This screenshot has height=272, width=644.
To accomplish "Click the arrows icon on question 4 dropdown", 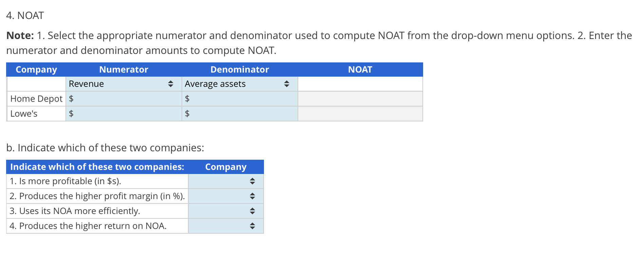I will [x=252, y=226].
